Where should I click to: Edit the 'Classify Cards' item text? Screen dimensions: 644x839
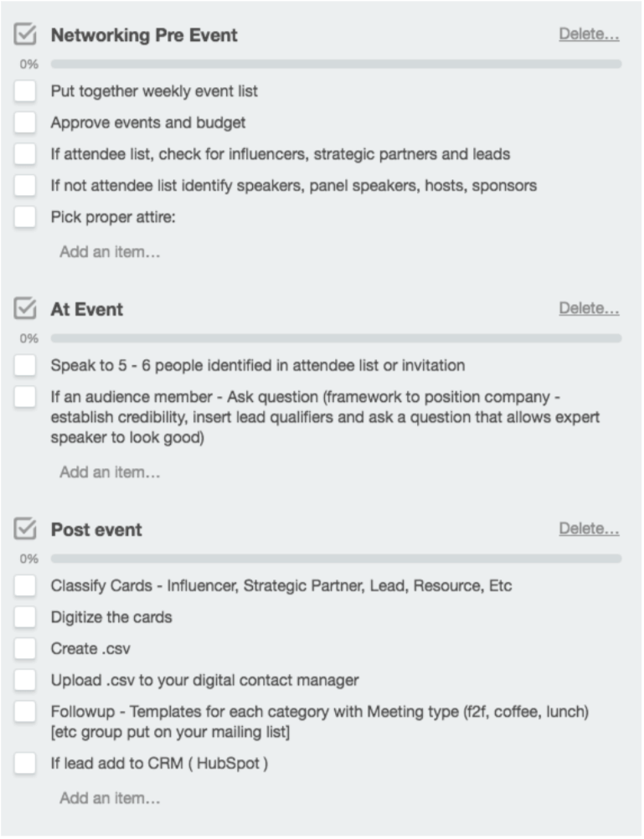click(281, 585)
